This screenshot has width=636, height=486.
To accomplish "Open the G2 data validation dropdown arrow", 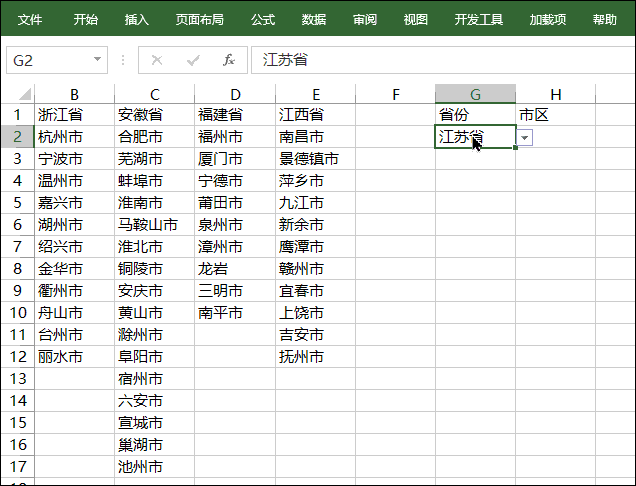I will [x=524, y=138].
